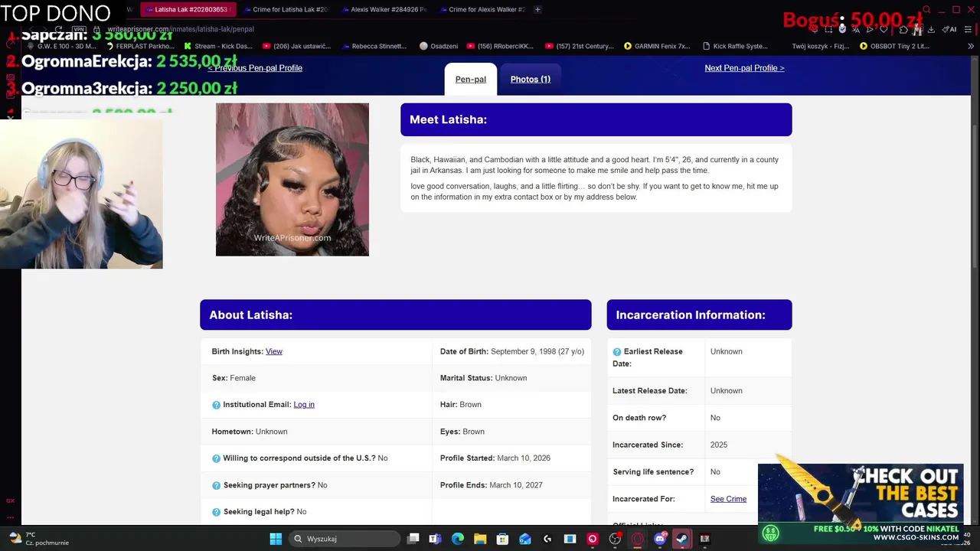Open Steam from the taskbar
980x551 pixels.
click(x=682, y=539)
